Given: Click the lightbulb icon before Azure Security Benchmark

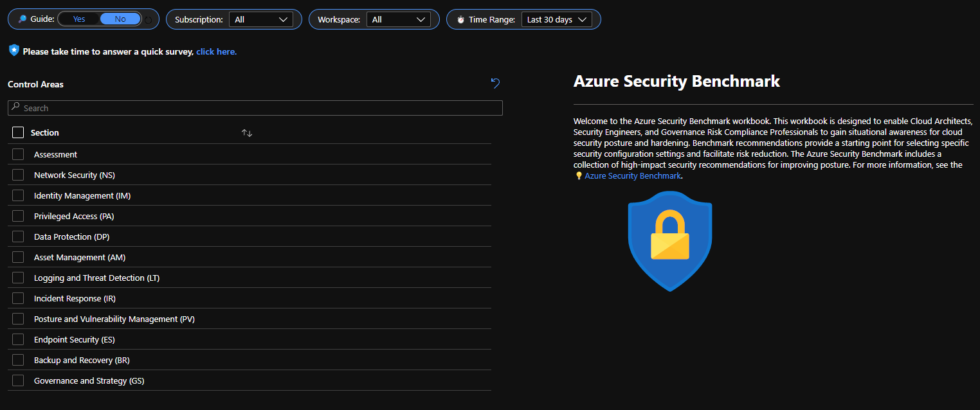Looking at the screenshot, I should 579,176.
